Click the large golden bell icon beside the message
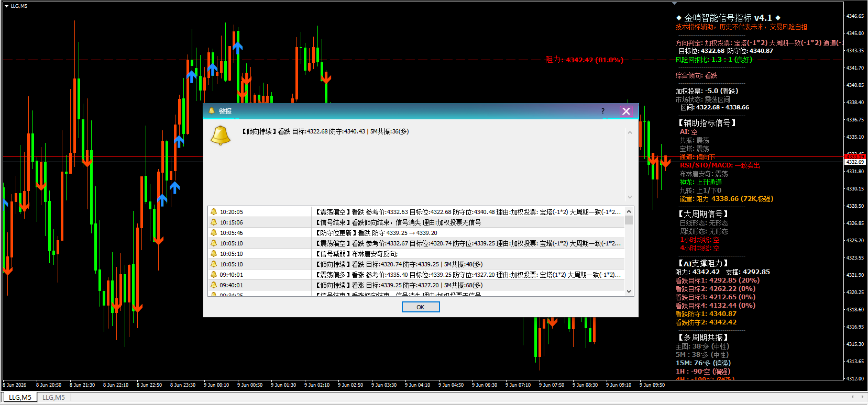The height and width of the screenshot is (405, 868). point(221,136)
